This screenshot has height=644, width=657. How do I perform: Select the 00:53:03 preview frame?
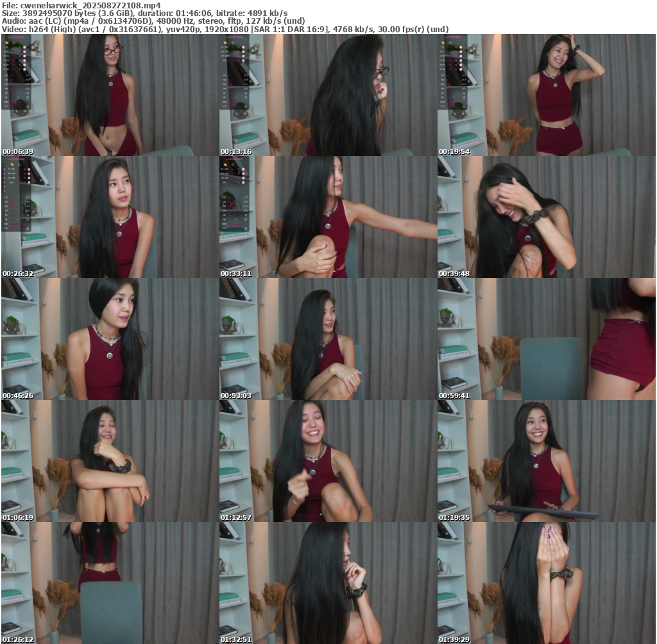(x=328, y=339)
